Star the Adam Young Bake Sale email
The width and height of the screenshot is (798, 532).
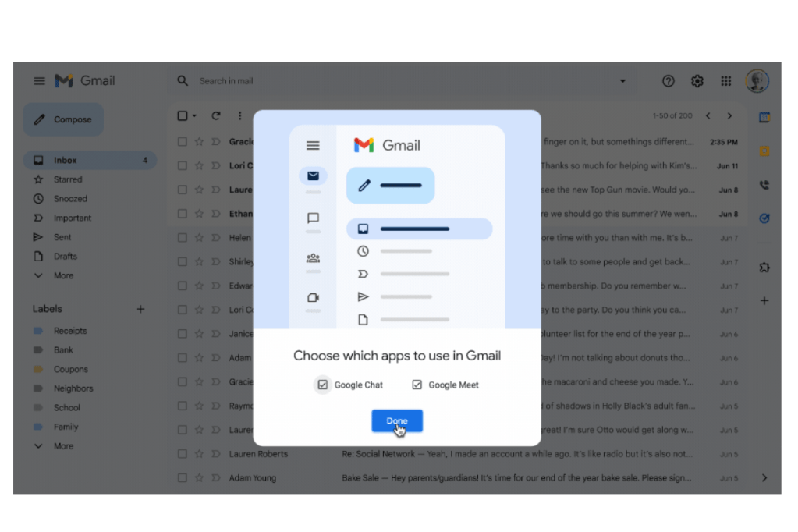(199, 478)
